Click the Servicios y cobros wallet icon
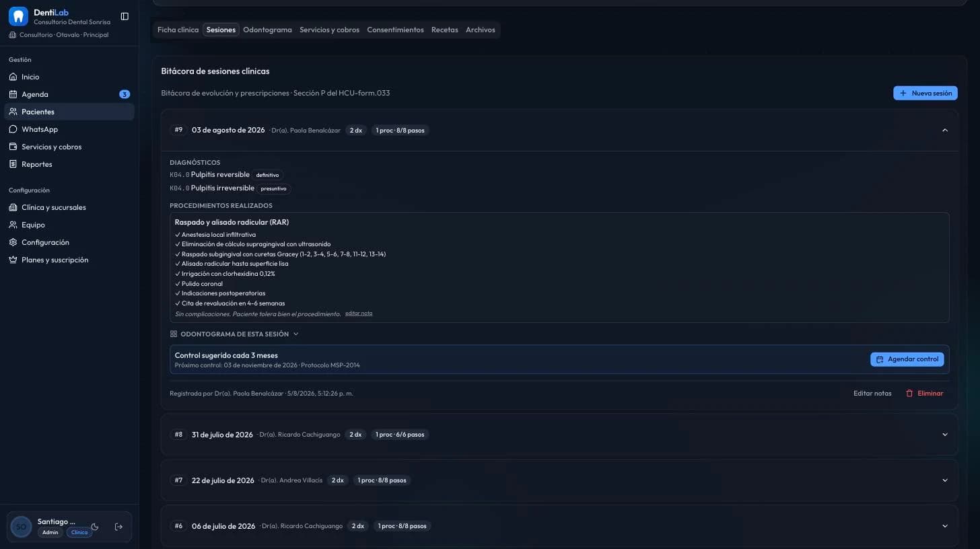The image size is (980, 549). coord(13,147)
